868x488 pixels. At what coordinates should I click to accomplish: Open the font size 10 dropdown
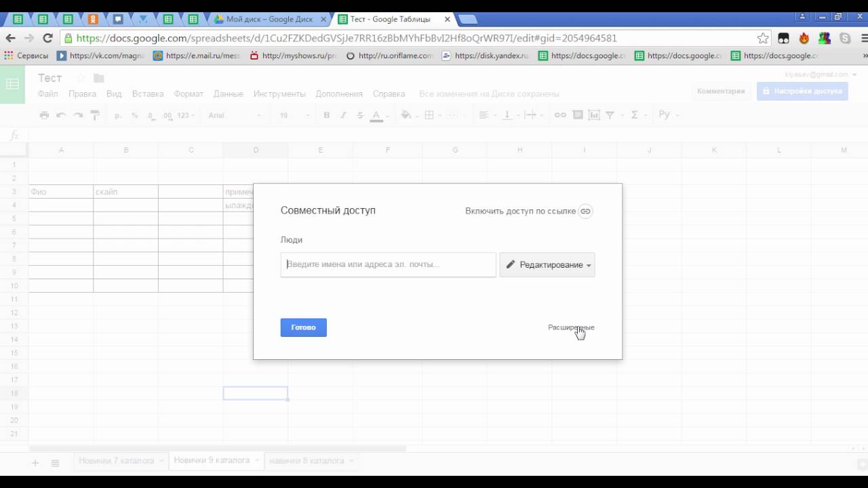coord(294,116)
